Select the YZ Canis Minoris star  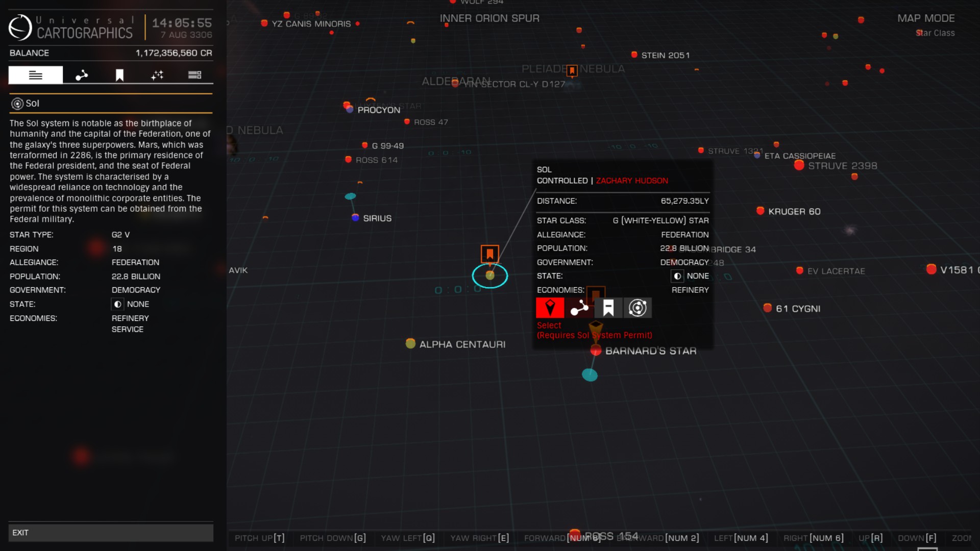point(264,23)
